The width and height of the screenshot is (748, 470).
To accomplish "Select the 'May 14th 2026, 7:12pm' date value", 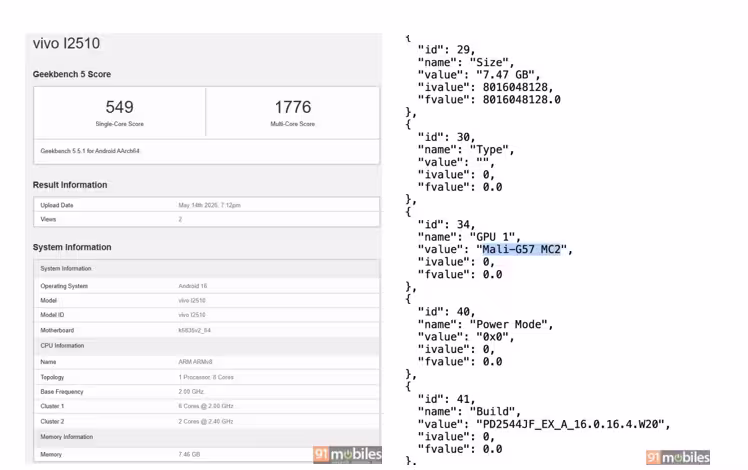I will 209,205.
